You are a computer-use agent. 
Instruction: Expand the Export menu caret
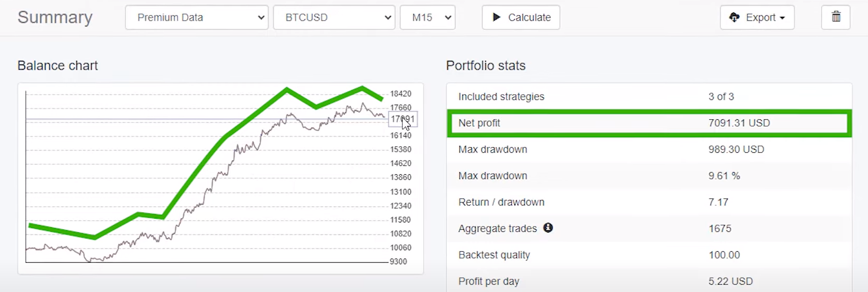click(x=782, y=18)
